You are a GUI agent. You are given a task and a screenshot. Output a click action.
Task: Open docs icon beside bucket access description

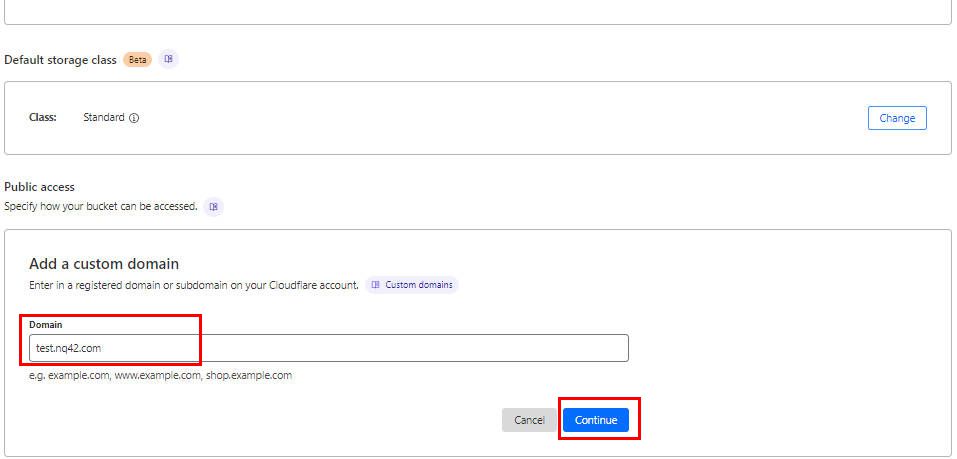214,207
